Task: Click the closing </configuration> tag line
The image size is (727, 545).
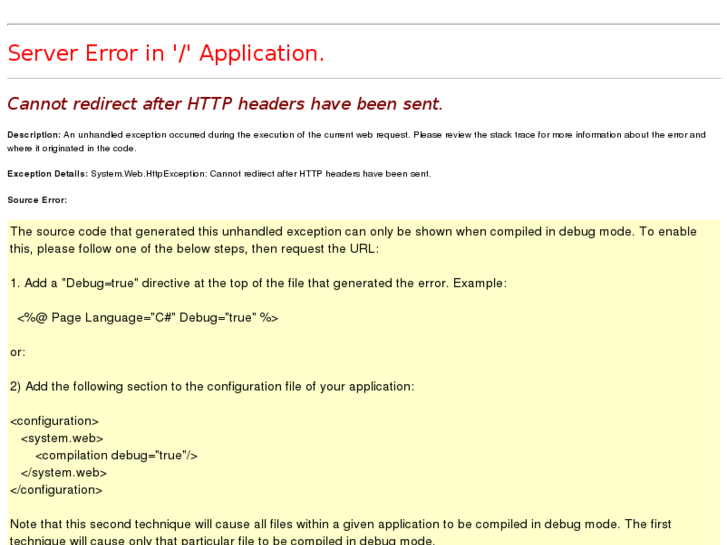Action: coord(56,490)
